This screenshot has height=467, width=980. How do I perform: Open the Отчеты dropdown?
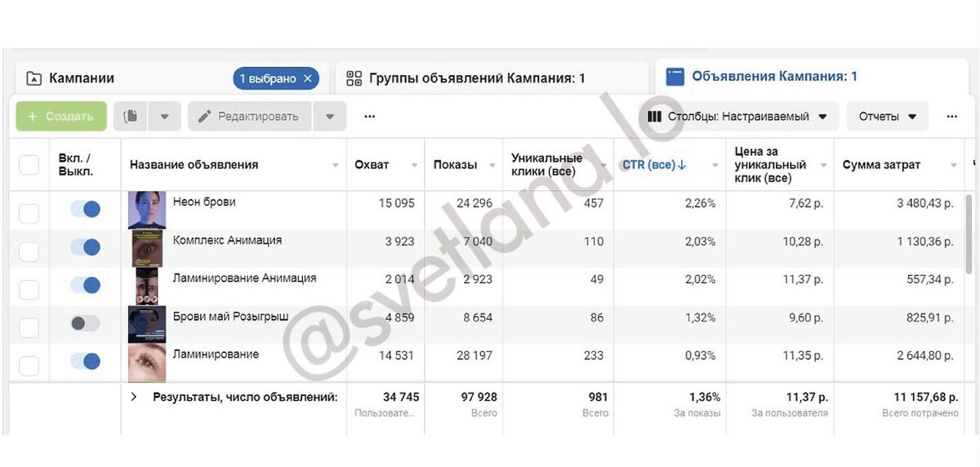tap(888, 117)
